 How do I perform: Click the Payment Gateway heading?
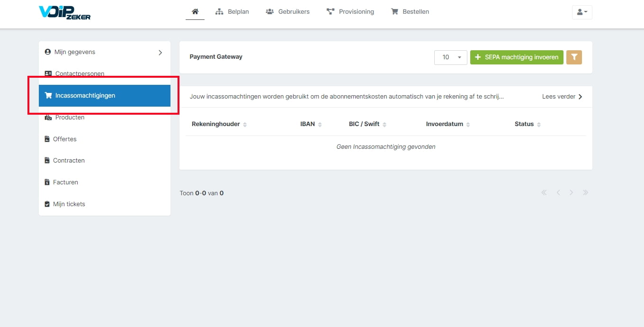point(216,57)
